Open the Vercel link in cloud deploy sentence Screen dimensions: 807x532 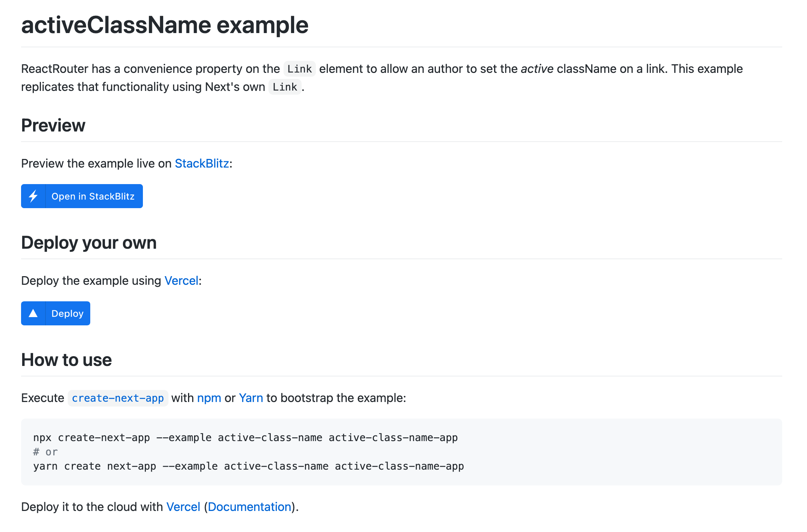point(183,507)
